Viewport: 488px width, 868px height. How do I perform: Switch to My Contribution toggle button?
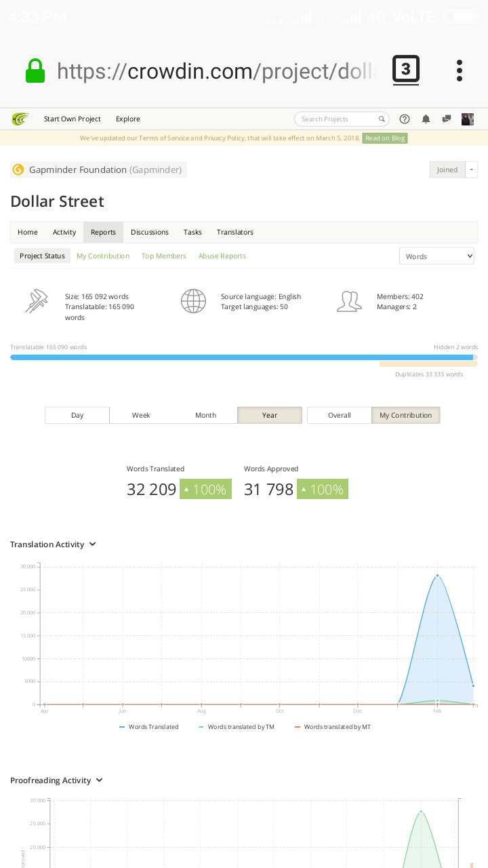(x=406, y=415)
